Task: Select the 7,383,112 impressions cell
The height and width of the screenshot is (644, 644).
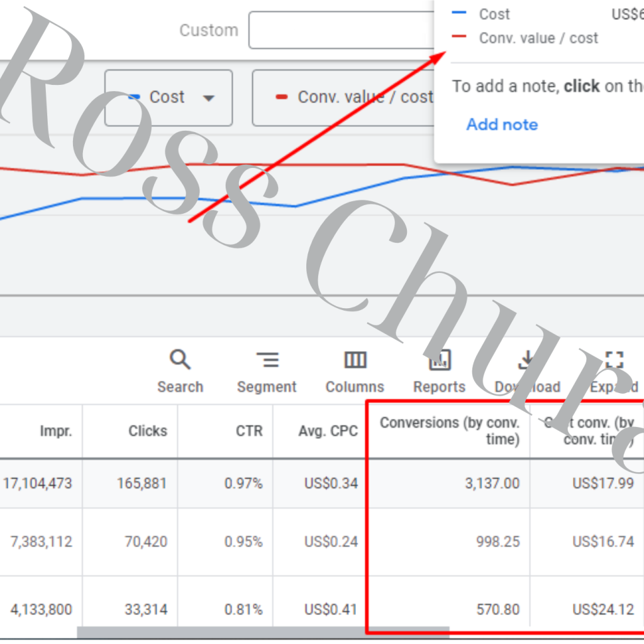Action: 41,541
